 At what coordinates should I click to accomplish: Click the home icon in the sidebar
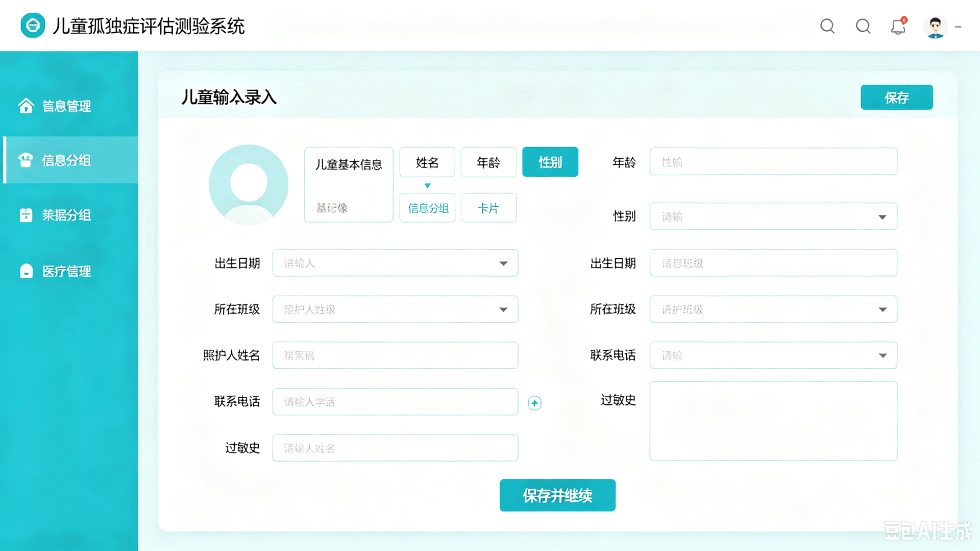pyautogui.click(x=26, y=106)
